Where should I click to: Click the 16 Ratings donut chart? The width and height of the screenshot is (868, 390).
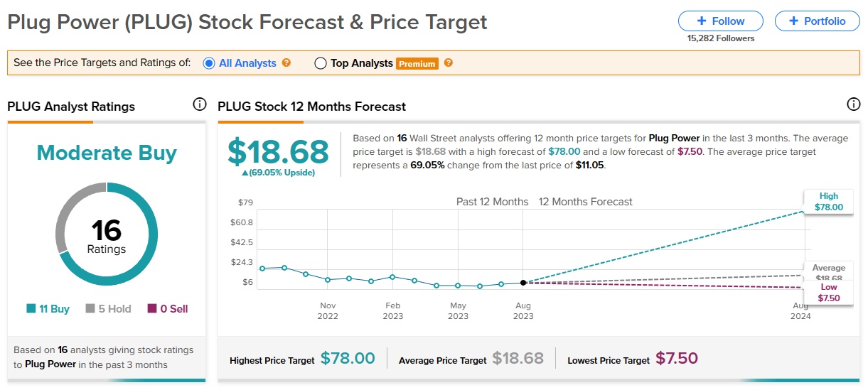(107, 236)
